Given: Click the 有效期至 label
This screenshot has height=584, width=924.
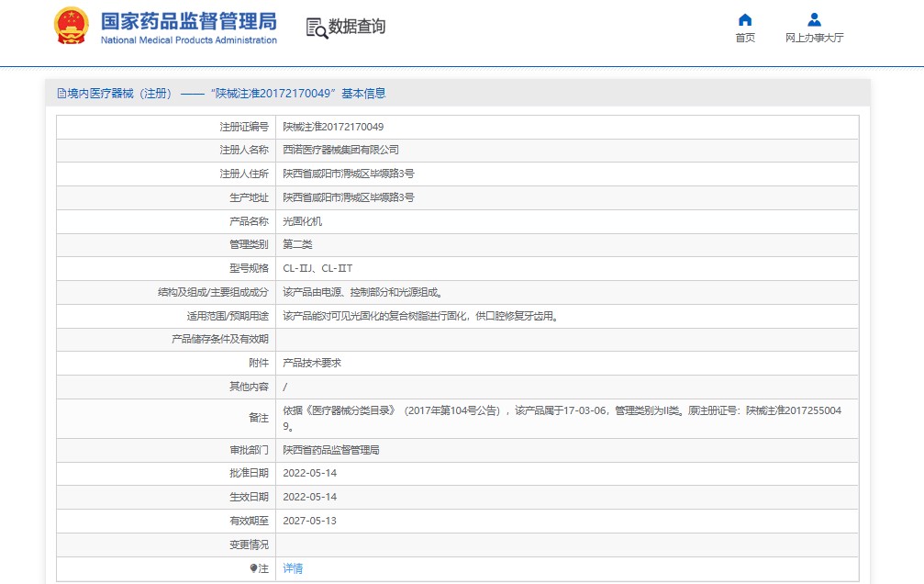Looking at the screenshot, I should [x=249, y=521].
